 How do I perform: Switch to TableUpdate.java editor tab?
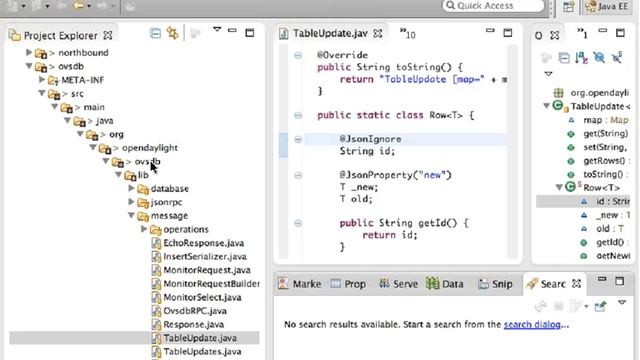click(330, 33)
